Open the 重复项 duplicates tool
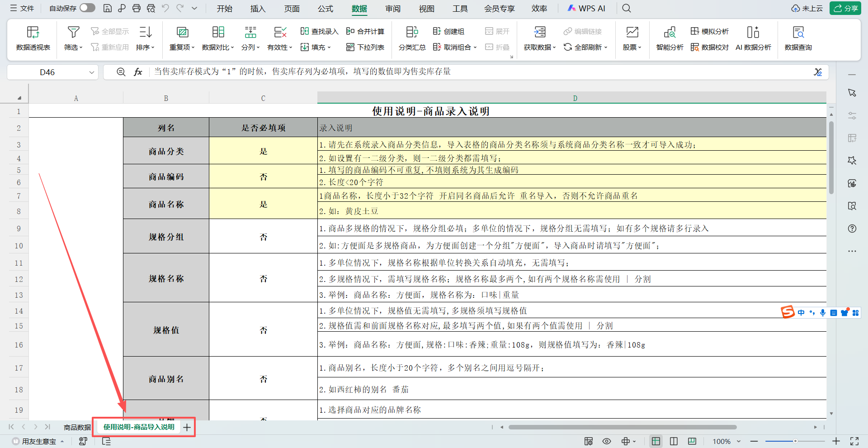 pyautogui.click(x=182, y=38)
